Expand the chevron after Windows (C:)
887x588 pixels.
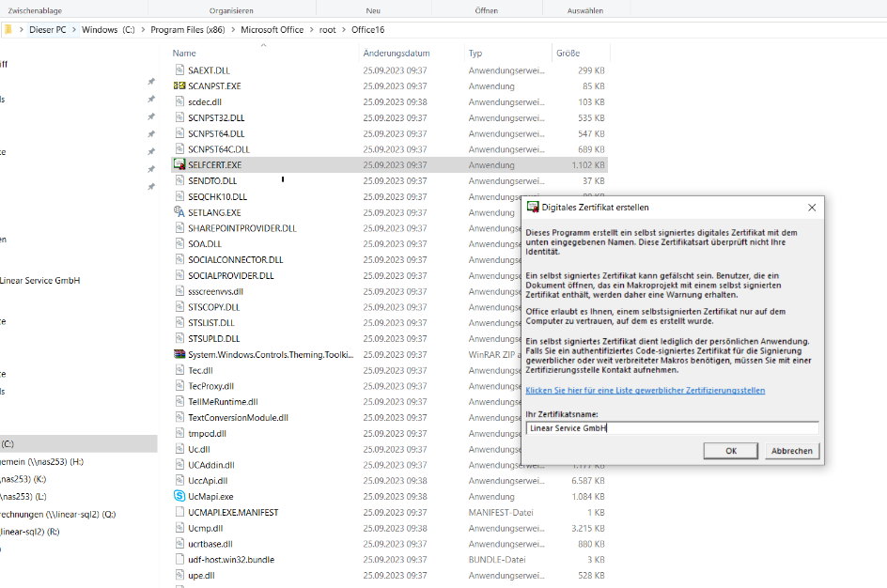(143, 29)
